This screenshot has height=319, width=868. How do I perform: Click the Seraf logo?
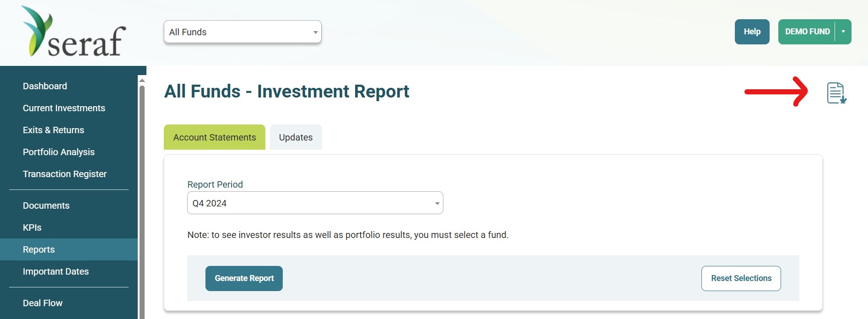[x=73, y=32]
